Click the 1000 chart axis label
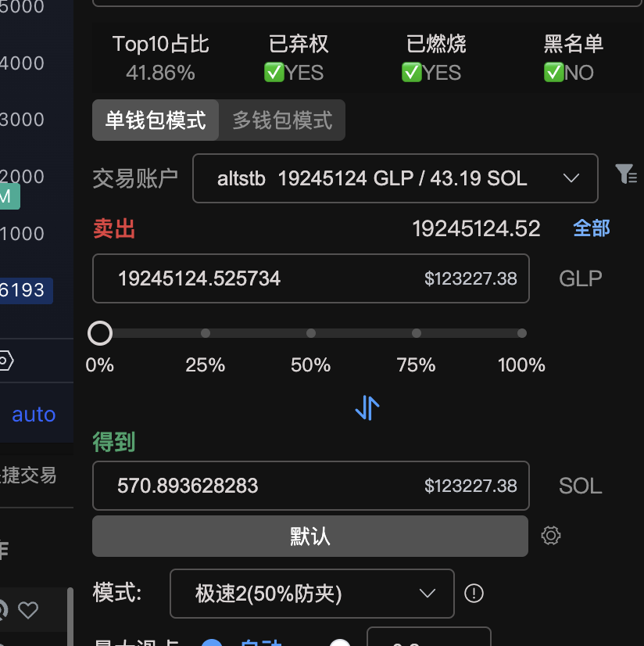The width and height of the screenshot is (644, 646). (x=21, y=234)
